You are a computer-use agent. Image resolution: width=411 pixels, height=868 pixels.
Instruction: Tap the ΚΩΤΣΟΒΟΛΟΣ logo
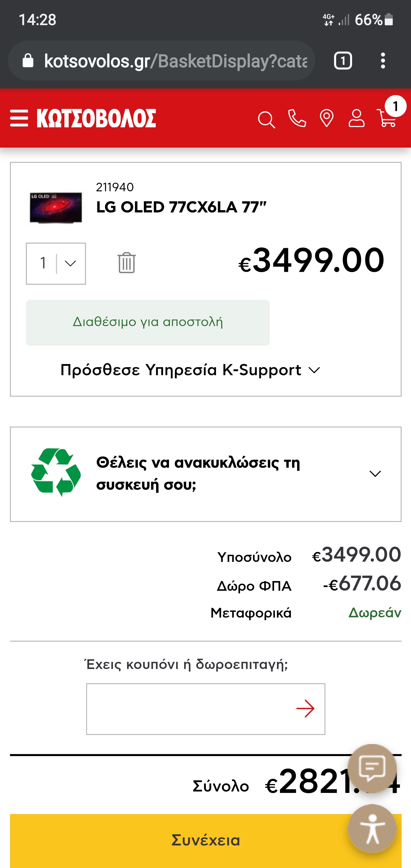pyautogui.click(x=96, y=118)
